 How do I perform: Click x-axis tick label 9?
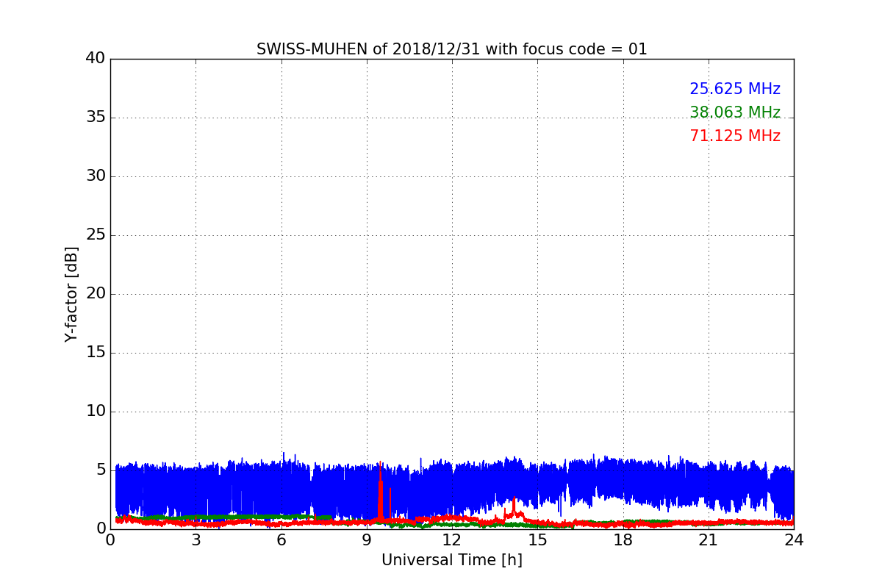[x=366, y=540]
